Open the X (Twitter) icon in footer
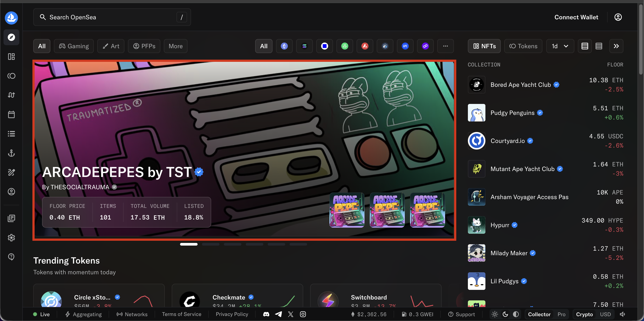This screenshot has width=644, height=321. 290,314
